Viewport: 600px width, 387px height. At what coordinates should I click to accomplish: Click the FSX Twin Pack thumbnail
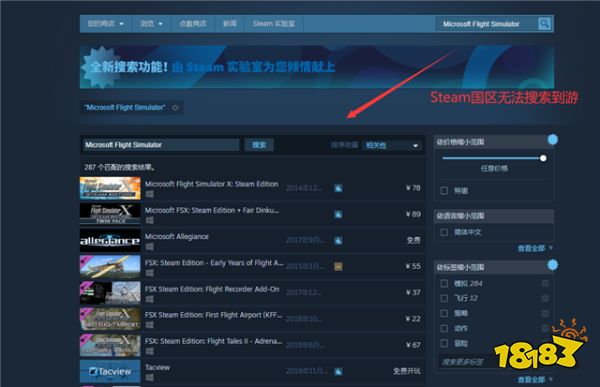(110, 214)
